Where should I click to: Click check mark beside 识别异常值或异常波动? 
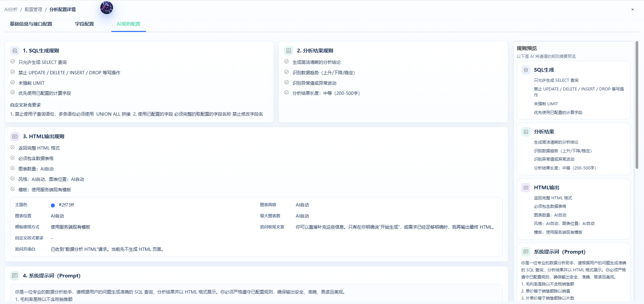point(287,83)
